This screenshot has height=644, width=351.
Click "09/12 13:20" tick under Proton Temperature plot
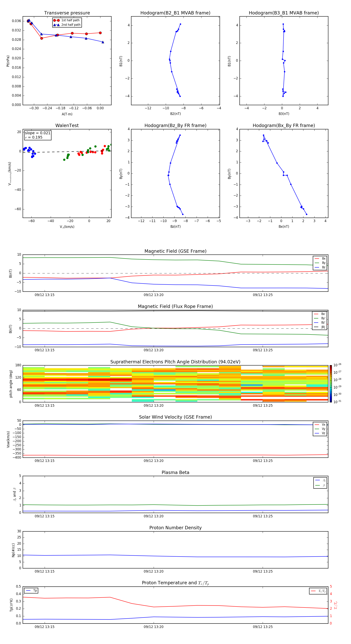pyautogui.click(x=153, y=627)
